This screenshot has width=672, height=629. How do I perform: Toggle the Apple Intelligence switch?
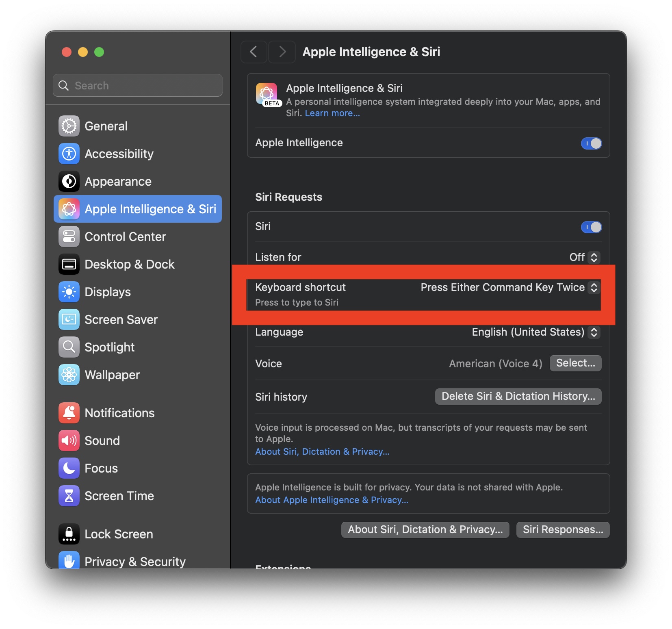(591, 143)
